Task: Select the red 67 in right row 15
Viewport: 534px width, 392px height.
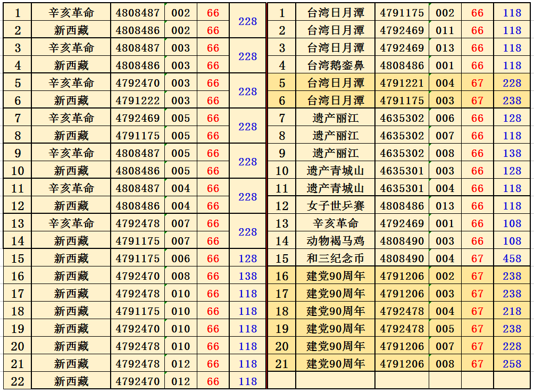Action: point(477,258)
